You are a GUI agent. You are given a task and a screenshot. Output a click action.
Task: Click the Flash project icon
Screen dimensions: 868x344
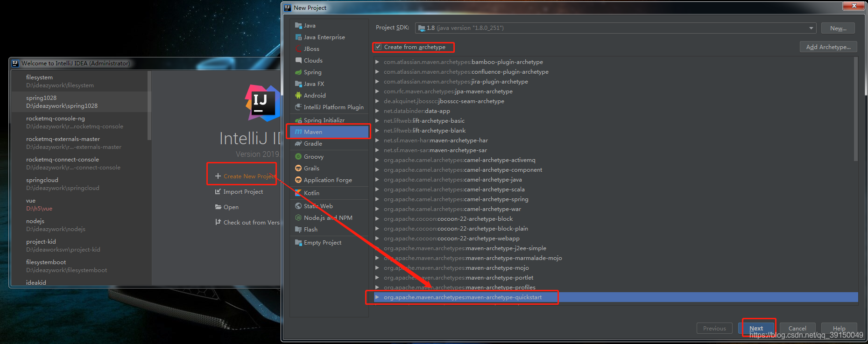point(298,230)
